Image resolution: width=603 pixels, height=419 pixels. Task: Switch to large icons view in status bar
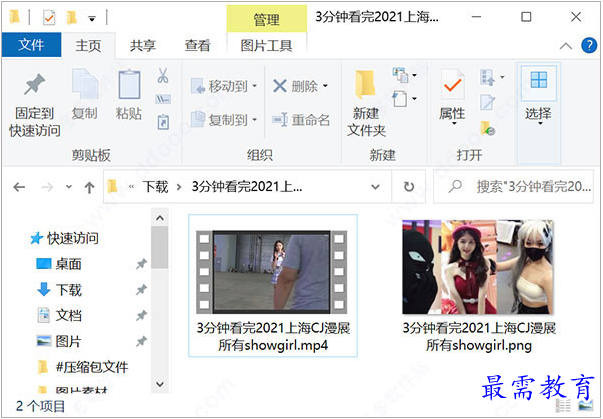pos(585,406)
